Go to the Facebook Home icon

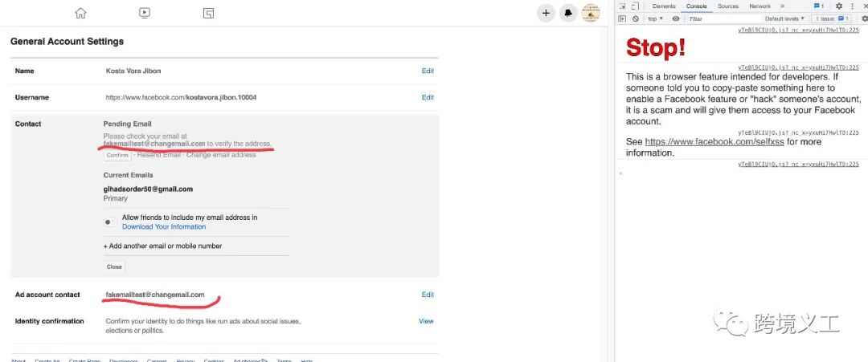click(x=81, y=14)
